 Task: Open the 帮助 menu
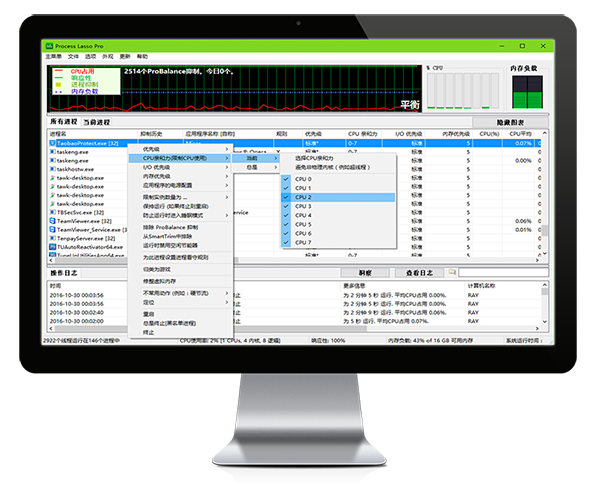(142, 57)
